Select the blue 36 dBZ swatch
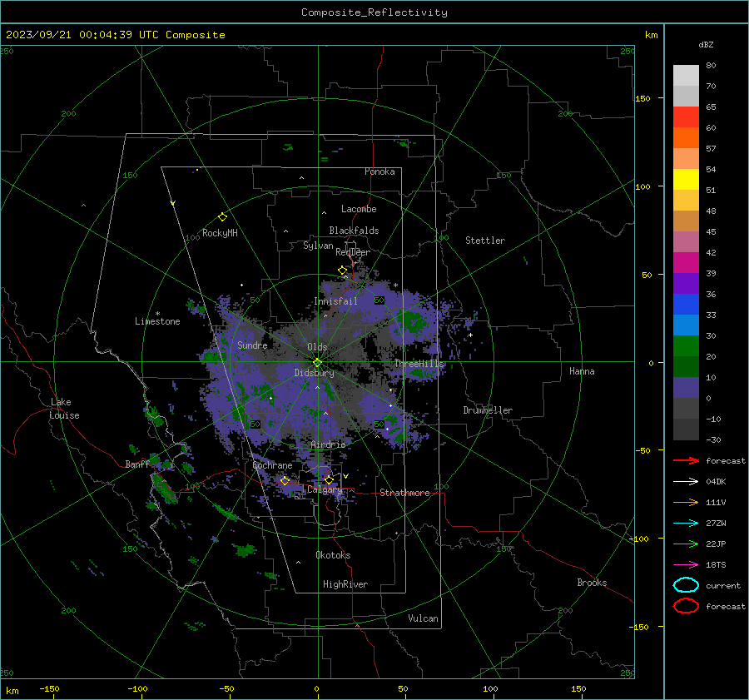Image resolution: width=749 pixels, height=700 pixels. click(x=686, y=304)
